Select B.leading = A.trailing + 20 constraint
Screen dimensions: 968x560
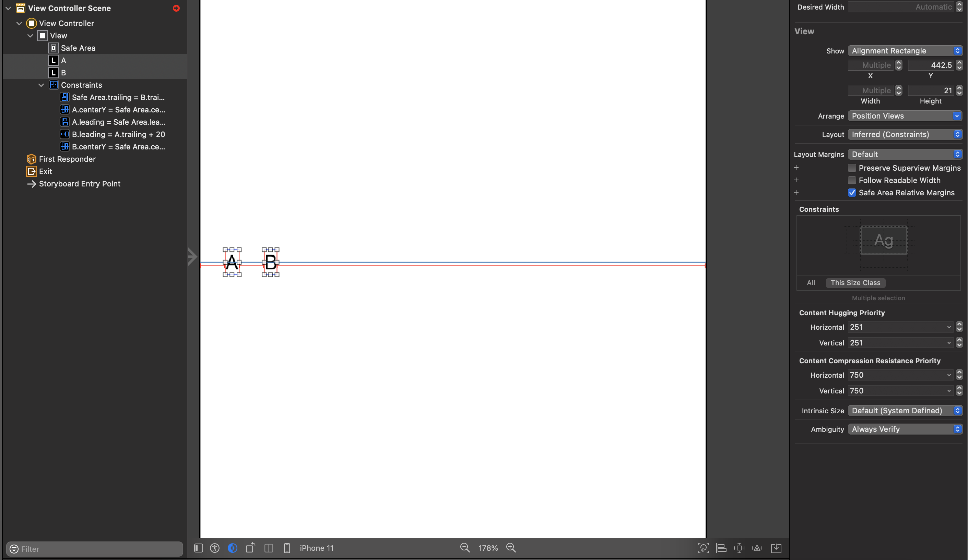[x=118, y=134]
